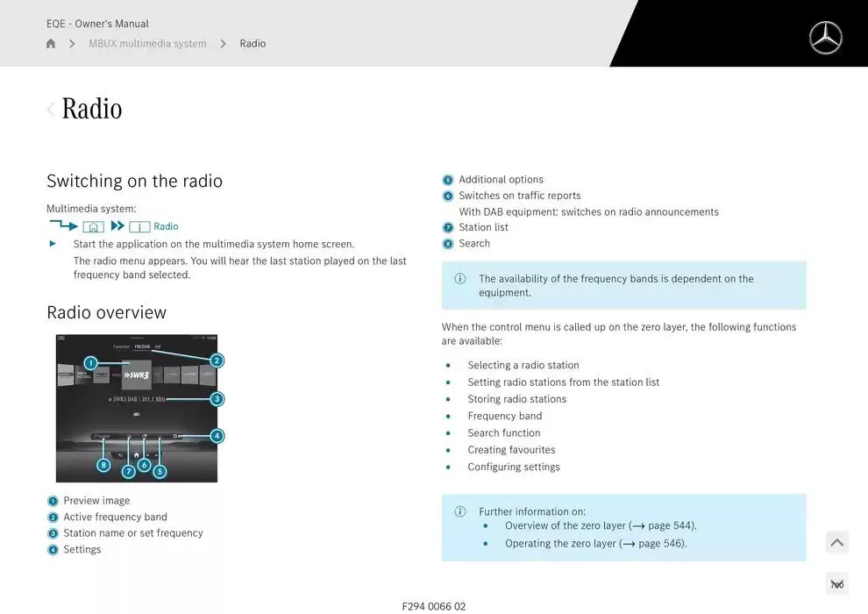This screenshot has width=868, height=614.
Task: Open MBUX multimedia system breadcrumb
Action: [x=147, y=44]
